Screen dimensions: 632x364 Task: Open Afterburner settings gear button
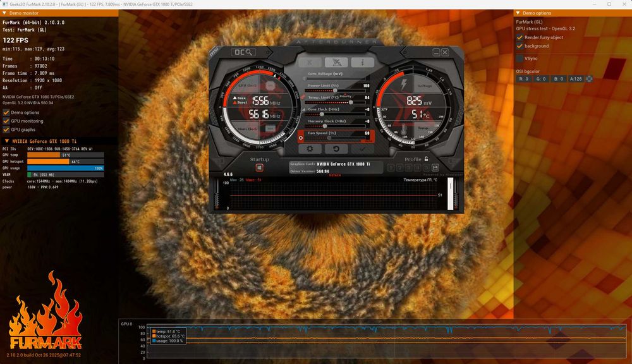click(x=310, y=149)
